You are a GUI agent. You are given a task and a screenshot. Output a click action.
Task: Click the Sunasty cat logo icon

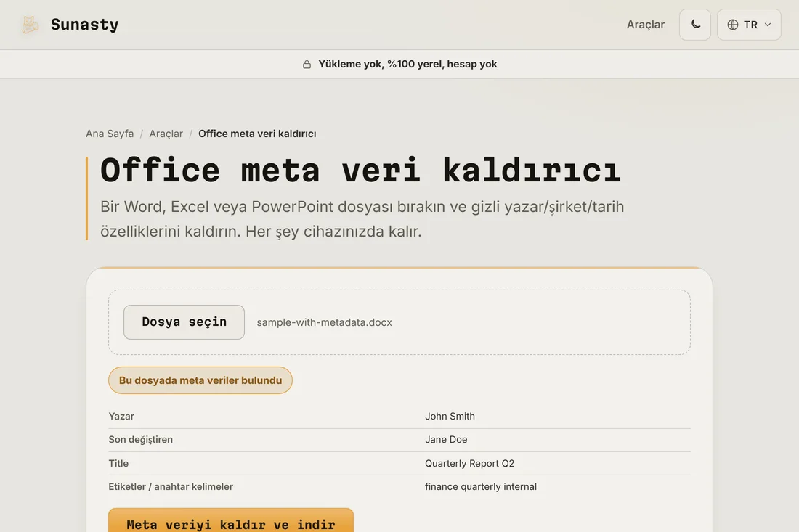30,25
